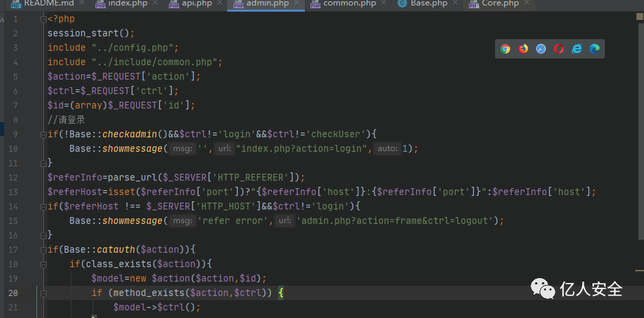This screenshot has width=644, height=318.
Task: Click line number 20 in the gutter
Action: (x=13, y=293)
